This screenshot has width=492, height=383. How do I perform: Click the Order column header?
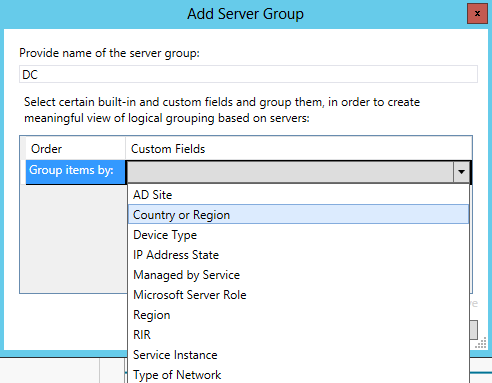coord(76,149)
